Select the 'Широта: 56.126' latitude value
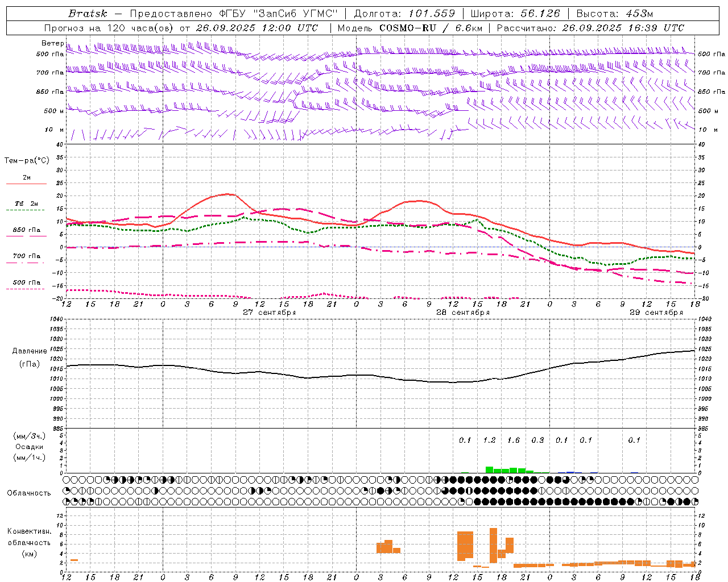This screenshot has height=582, width=728. point(516,14)
